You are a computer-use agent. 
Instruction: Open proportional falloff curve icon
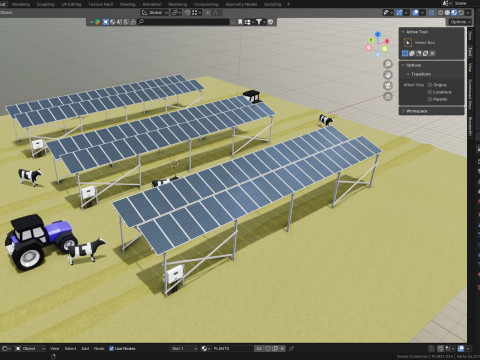(216, 13)
